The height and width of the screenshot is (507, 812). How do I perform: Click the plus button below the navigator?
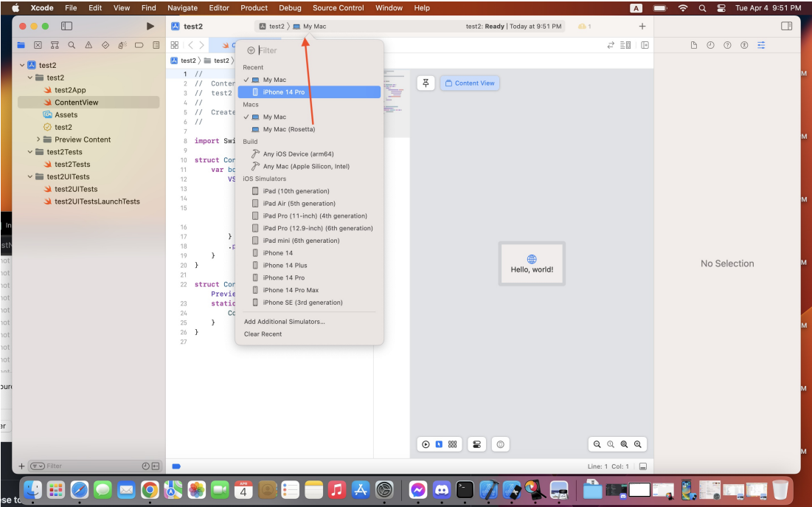(x=21, y=466)
